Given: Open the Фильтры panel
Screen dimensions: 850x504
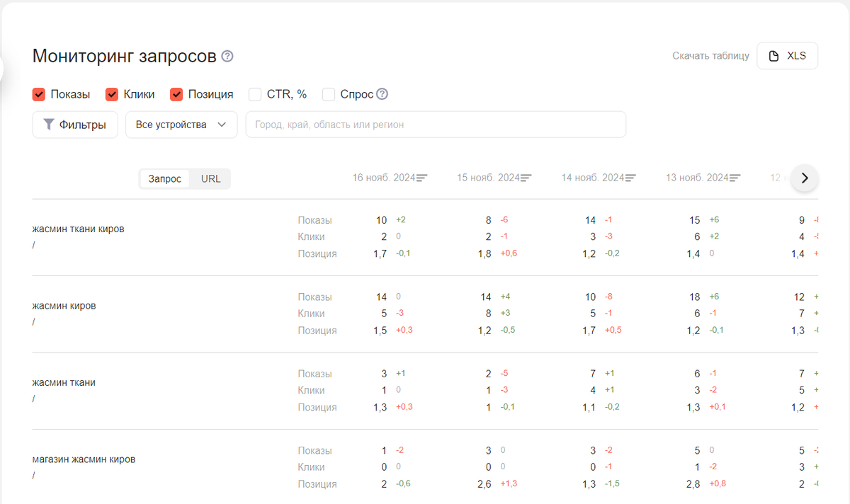Looking at the screenshot, I should (x=75, y=125).
